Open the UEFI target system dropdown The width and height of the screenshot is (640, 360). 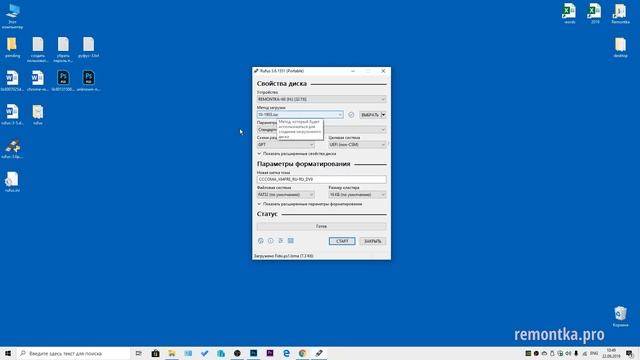tap(357, 144)
